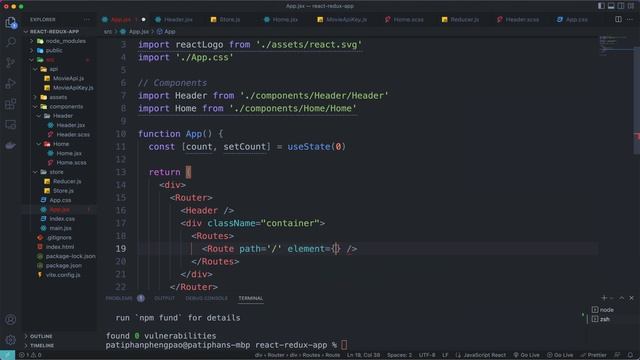This screenshot has height=360, width=640.
Task: Open vite.config.js in the explorer
Action: [x=59, y=275]
